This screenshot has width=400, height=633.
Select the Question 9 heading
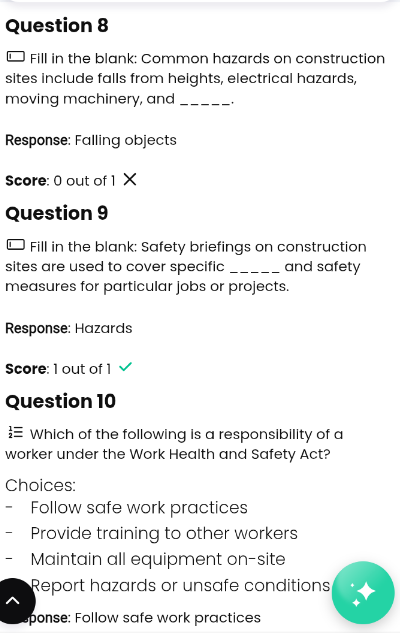57,213
